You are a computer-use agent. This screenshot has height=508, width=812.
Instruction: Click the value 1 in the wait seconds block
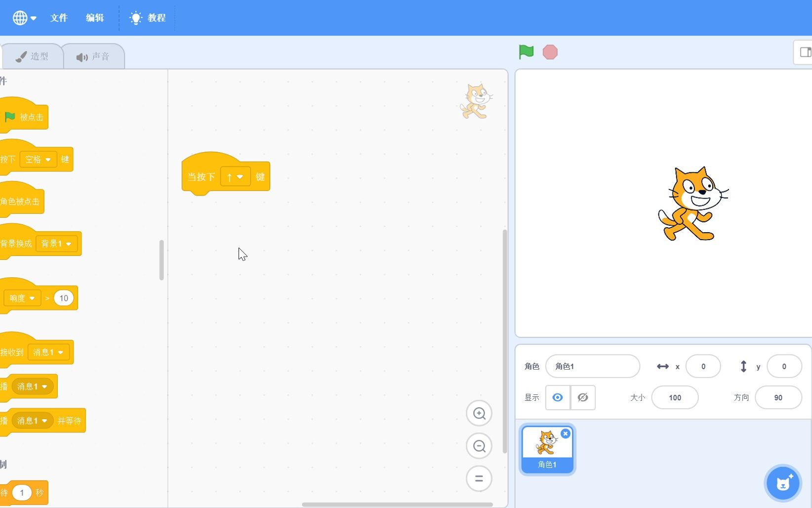click(22, 493)
